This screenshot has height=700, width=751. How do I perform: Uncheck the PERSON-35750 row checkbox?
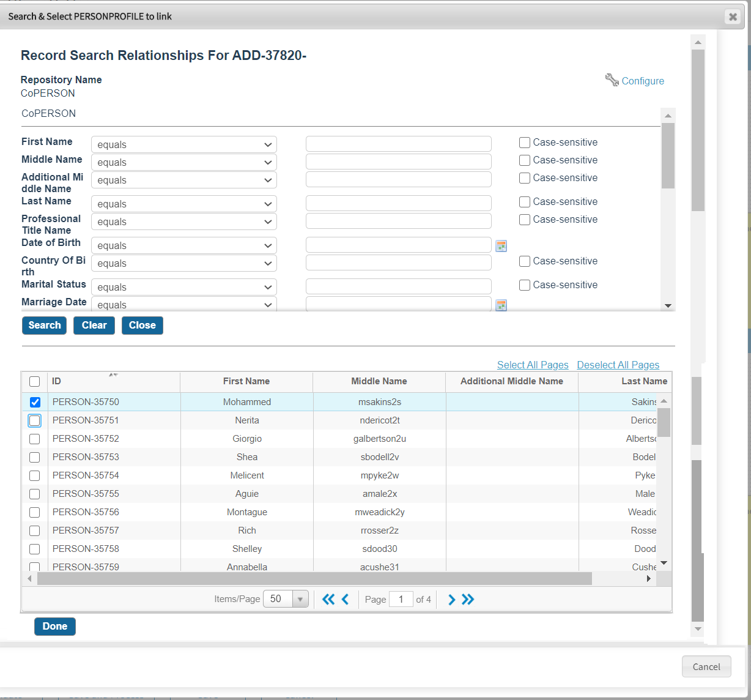[x=35, y=402]
